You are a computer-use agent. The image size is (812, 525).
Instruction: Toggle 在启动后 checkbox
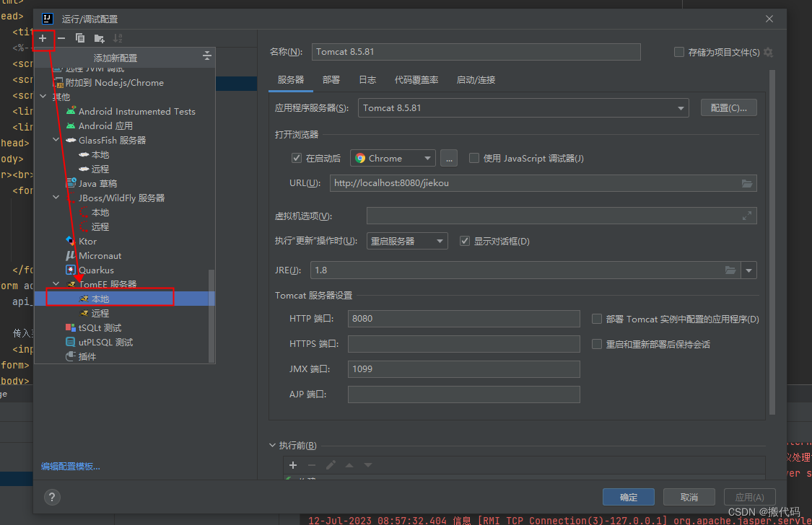coord(296,158)
